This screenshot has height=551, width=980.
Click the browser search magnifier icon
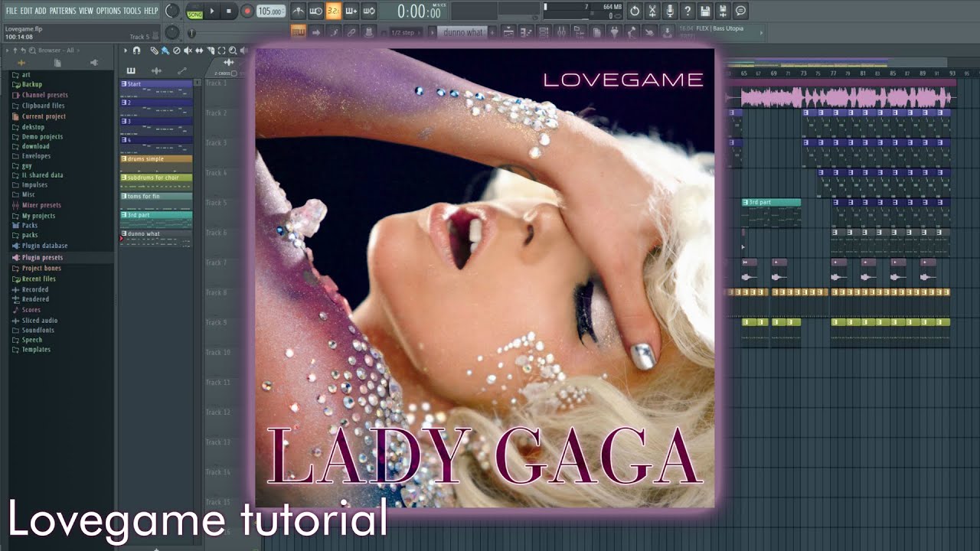(32, 51)
